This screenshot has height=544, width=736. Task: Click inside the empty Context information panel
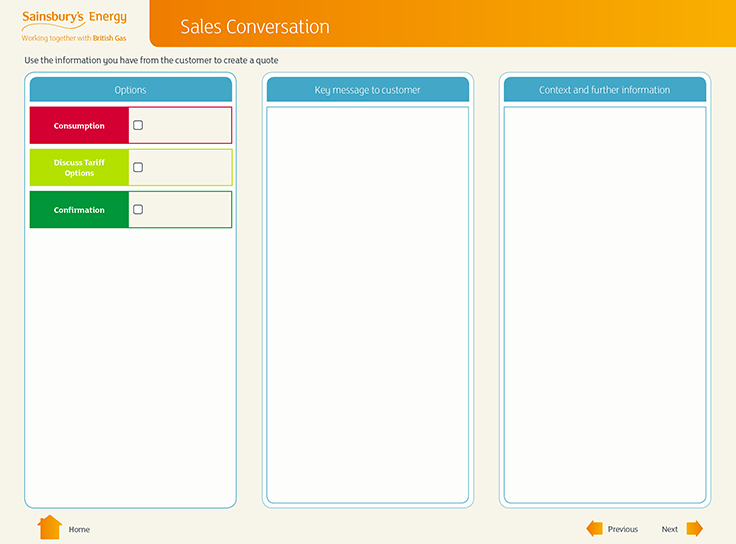coord(604,300)
